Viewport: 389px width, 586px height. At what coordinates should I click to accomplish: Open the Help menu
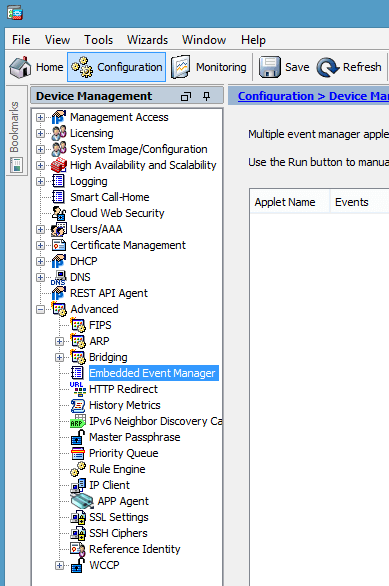coord(253,40)
